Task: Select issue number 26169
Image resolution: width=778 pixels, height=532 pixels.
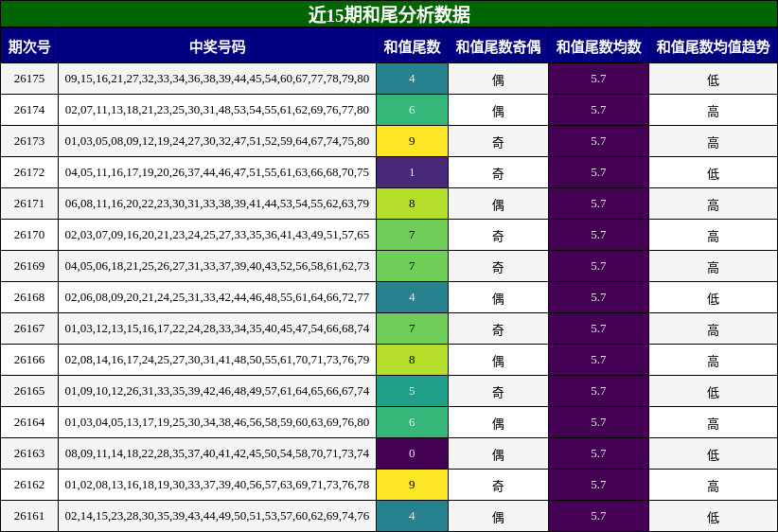Action: (29, 267)
